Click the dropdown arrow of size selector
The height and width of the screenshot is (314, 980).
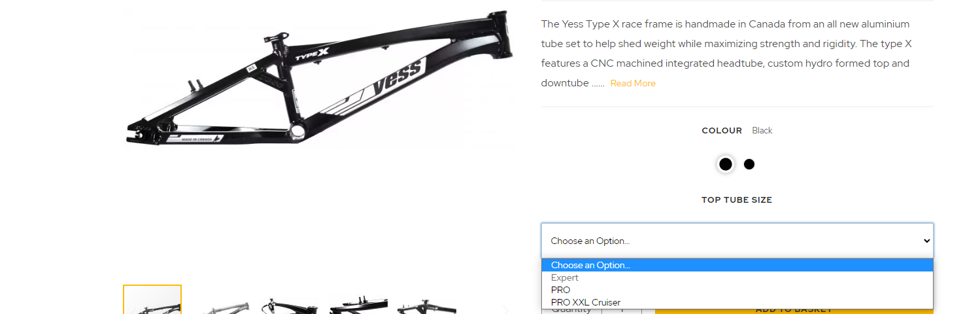point(926,241)
